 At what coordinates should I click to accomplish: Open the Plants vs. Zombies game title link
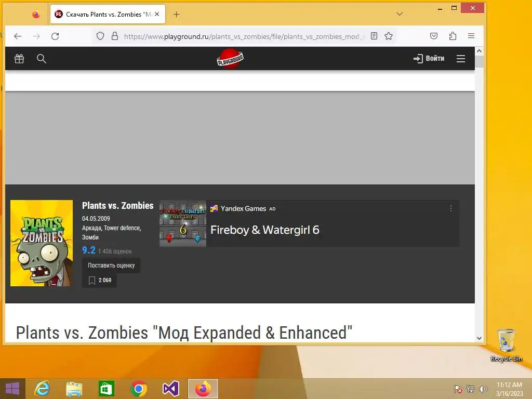(x=118, y=206)
